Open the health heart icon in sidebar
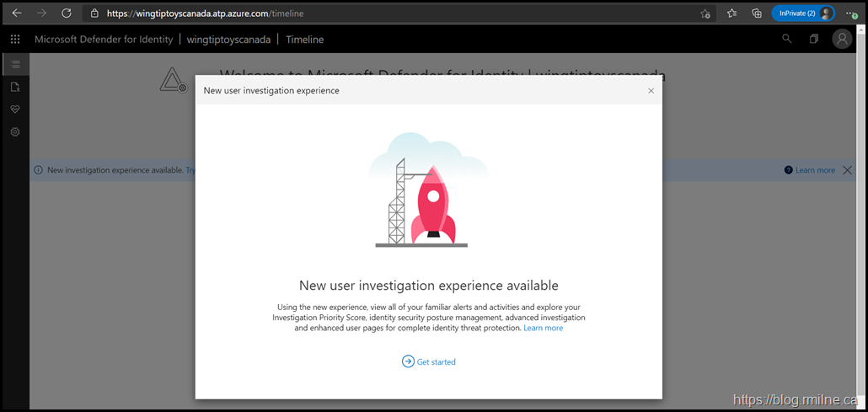Image resolution: width=868 pixels, height=412 pixels. (15, 110)
